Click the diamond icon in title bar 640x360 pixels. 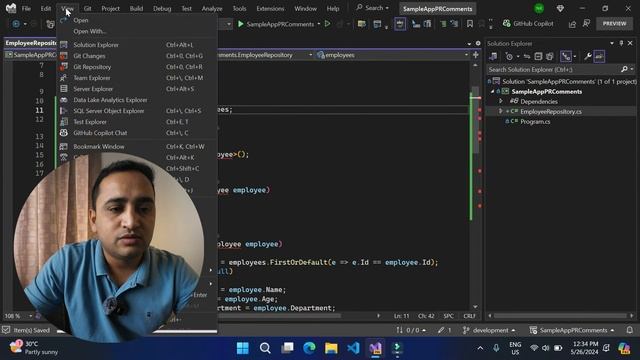point(560,8)
